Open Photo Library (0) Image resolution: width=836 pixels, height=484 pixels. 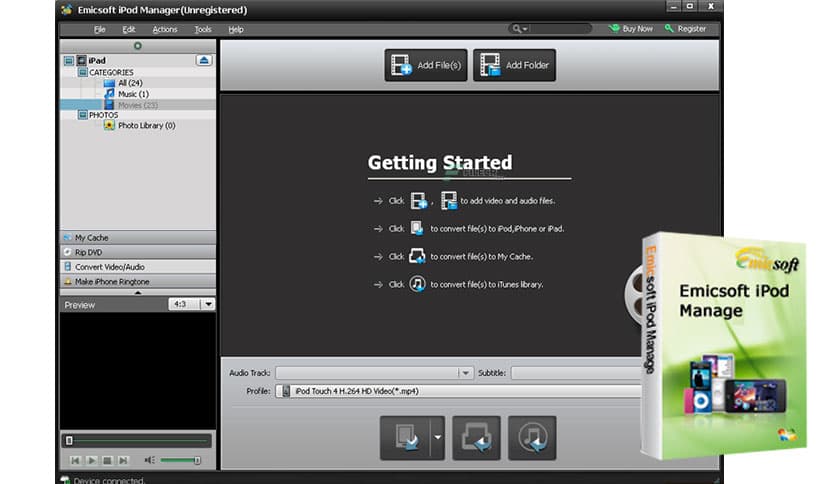click(147, 126)
